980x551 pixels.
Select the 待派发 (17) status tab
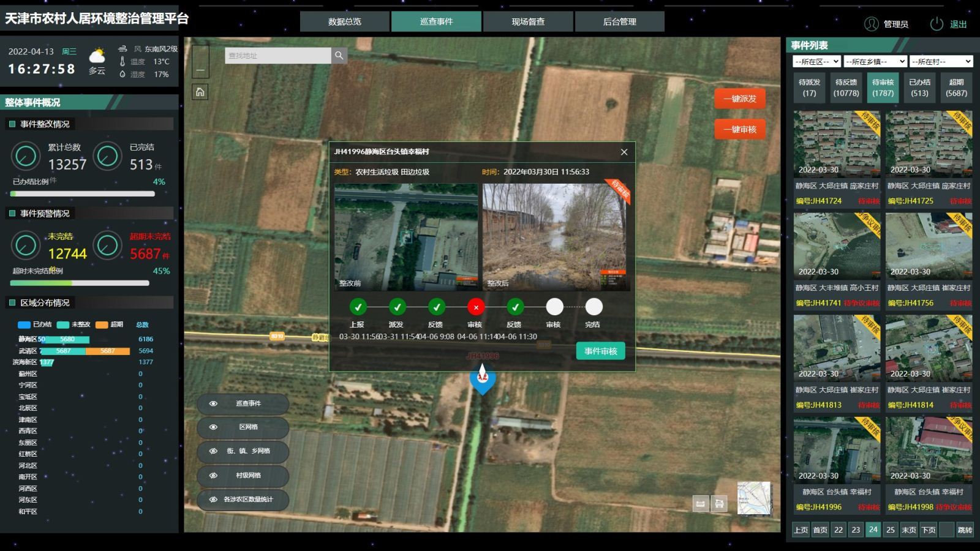click(x=809, y=88)
